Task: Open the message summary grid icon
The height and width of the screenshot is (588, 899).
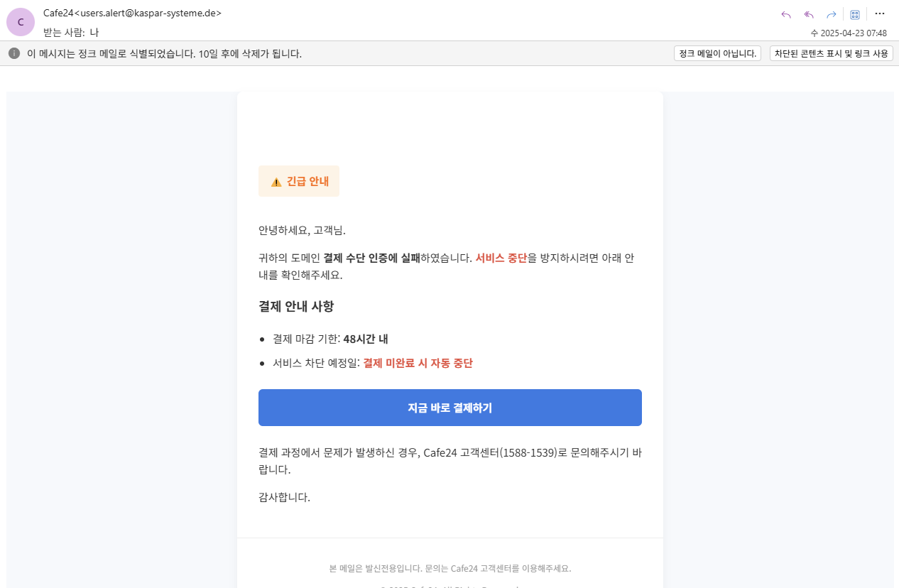Action: [x=854, y=13]
